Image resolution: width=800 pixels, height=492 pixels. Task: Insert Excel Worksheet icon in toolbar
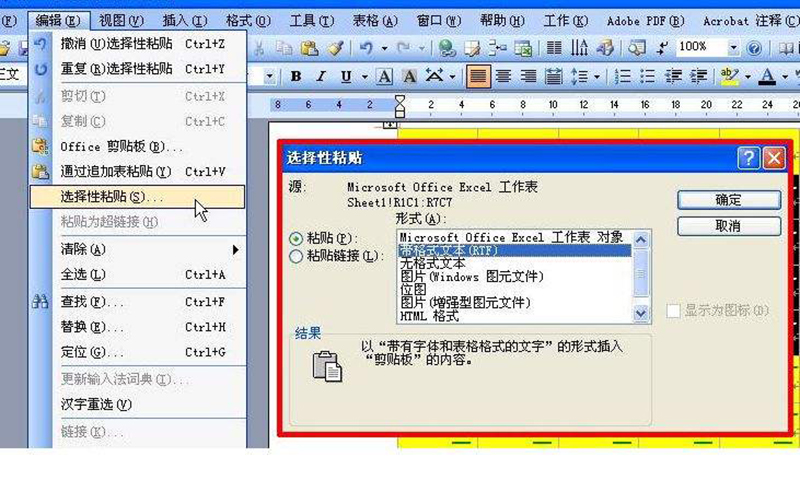[x=523, y=48]
